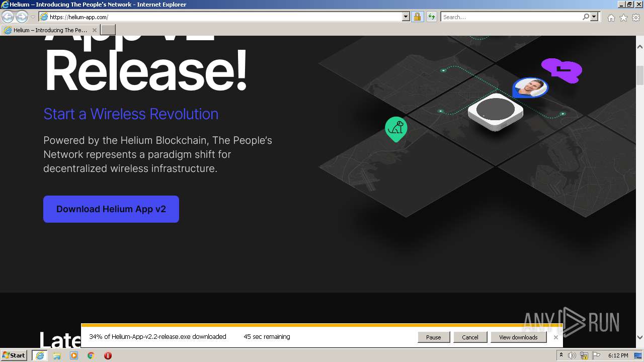The image size is (644, 362).
Task: Close the download notification bar
Action: [556, 337]
